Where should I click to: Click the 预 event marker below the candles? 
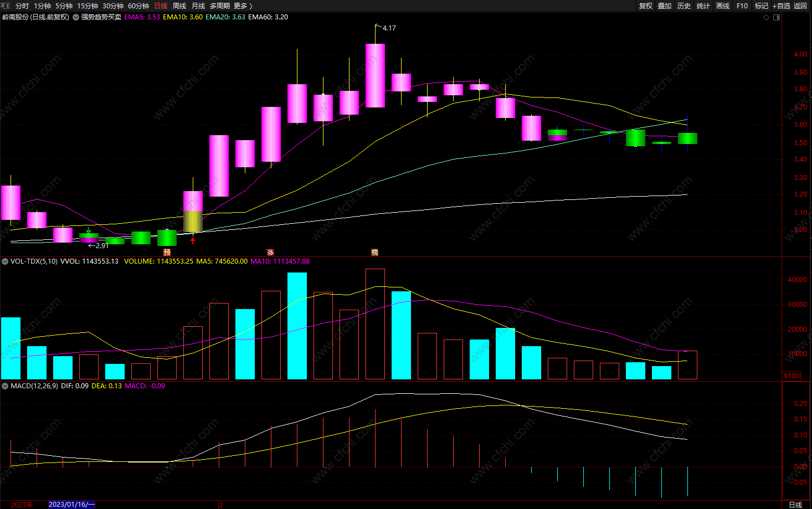tap(167, 252)
